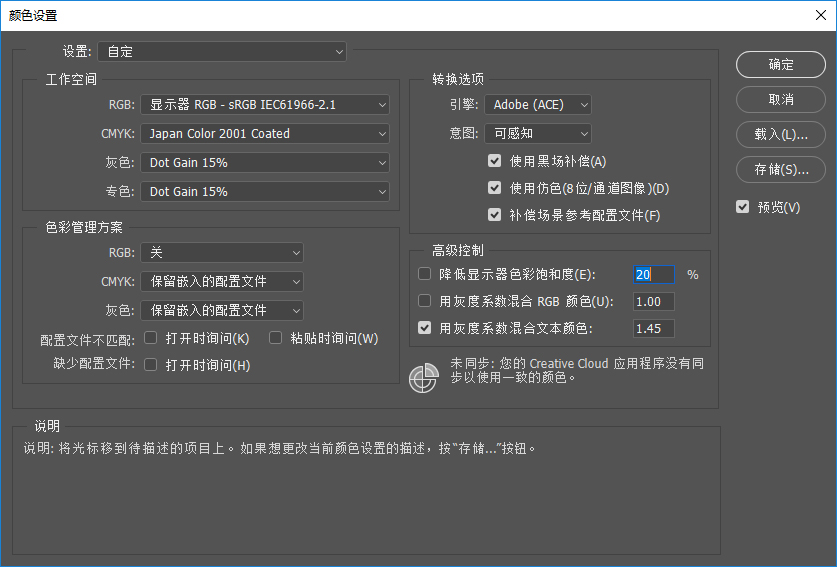
Task: Enable 打开时询问(H) for missing profiles
Action: pos(151,365)
